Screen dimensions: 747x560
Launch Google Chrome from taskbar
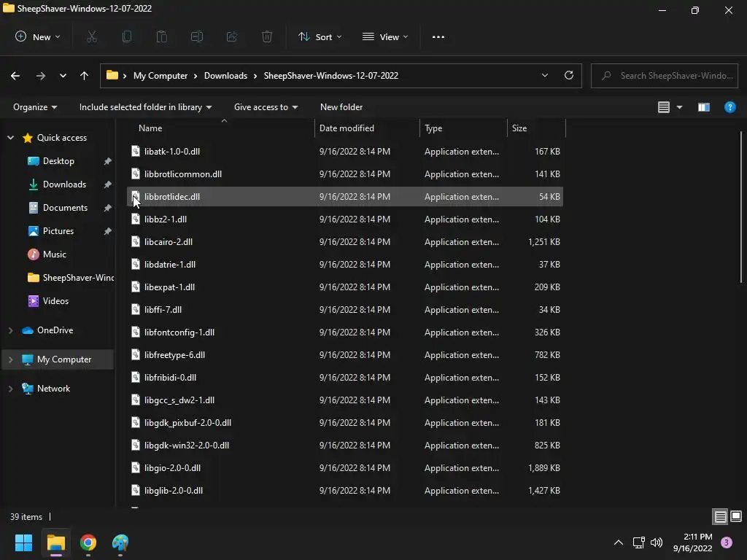pyautogui.click(x=88, y=542)
